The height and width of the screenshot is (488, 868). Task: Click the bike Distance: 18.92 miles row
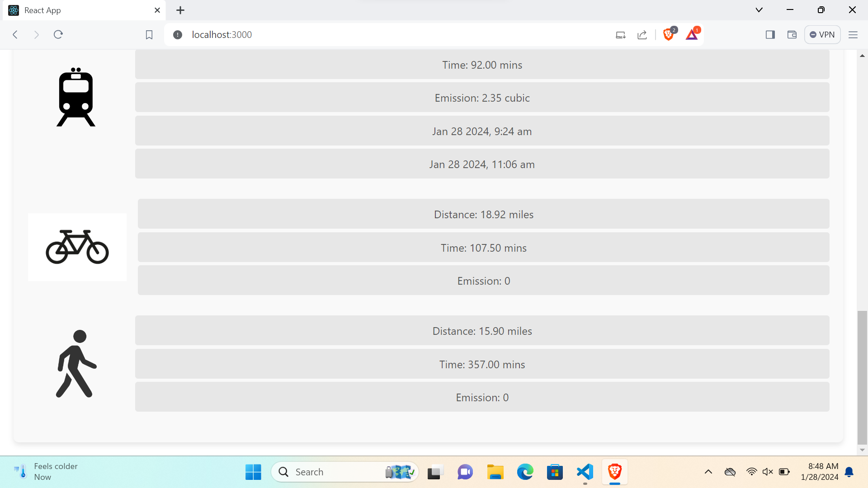(x=483, y=214)
